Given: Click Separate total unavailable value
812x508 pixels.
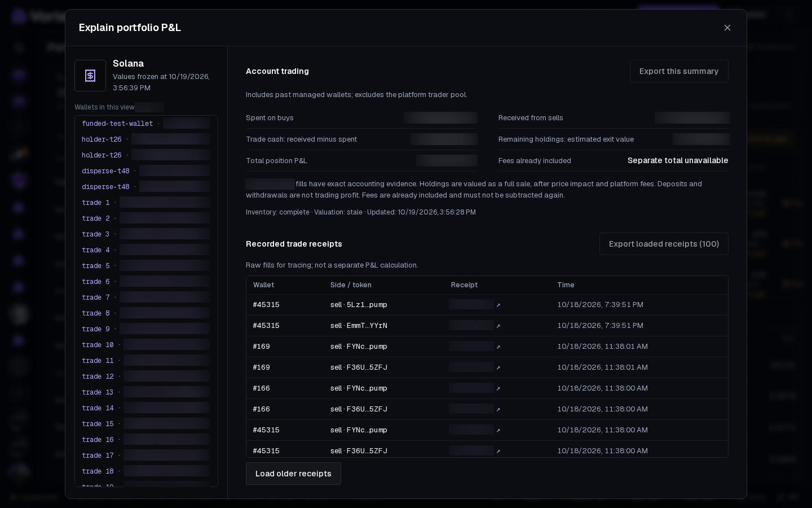Looking at the screenshot, I should 678,161.
